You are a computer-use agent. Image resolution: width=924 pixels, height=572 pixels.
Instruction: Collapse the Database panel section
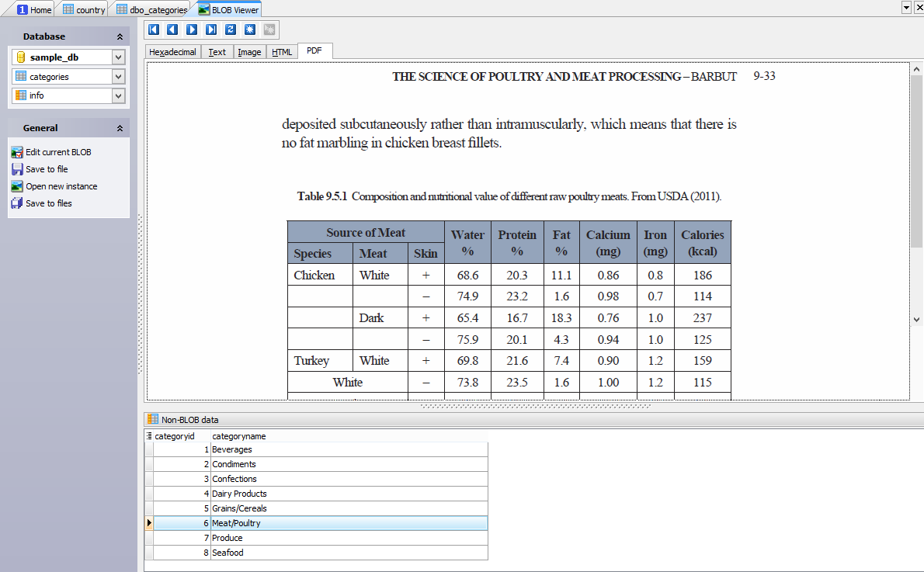pos(120,36)
